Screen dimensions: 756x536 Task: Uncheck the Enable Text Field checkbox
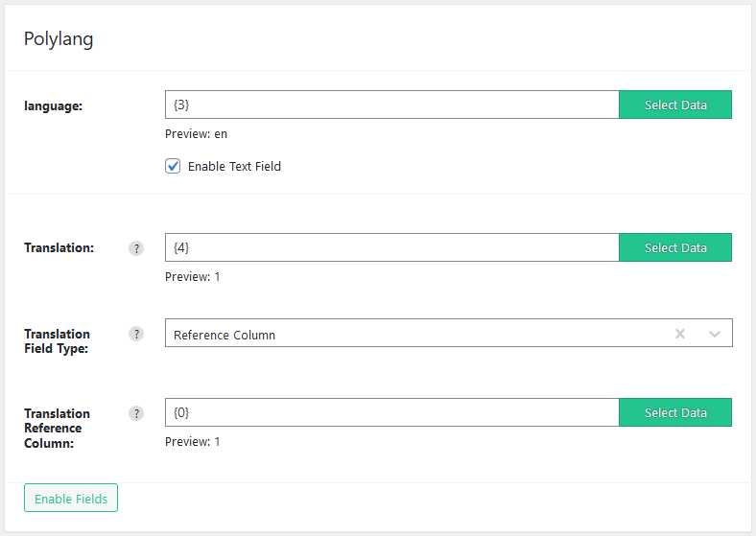tap(173, 166)
